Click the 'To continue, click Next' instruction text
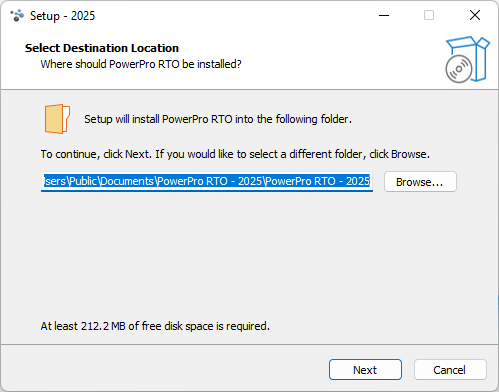Screen dimensions: 499x392 click(235, 154)
